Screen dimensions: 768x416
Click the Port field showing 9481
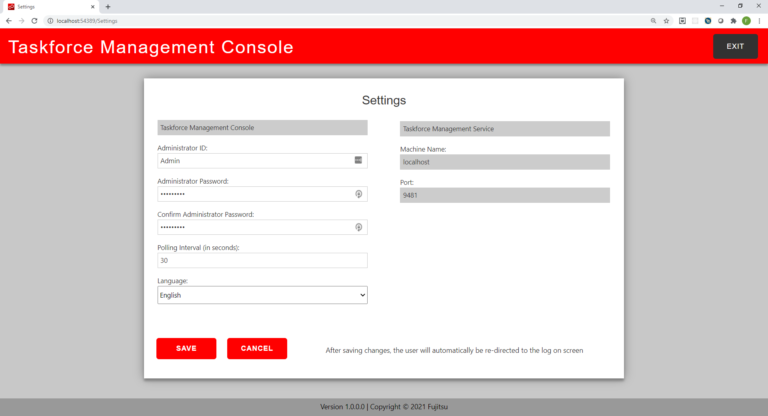tap(504, 196)
